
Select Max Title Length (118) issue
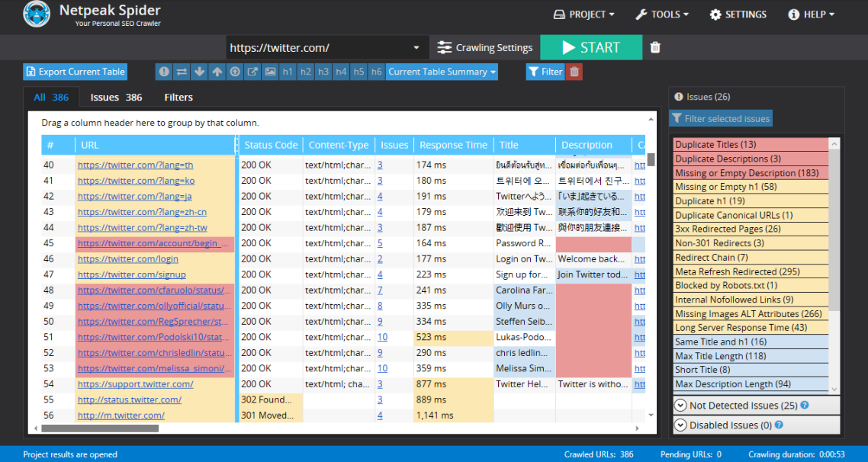point(751,356)
